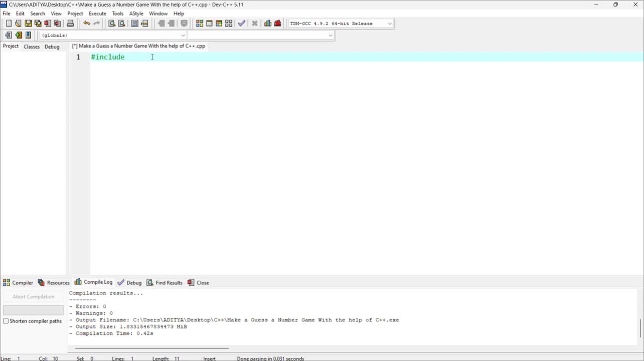This screenshot has height=361, width=644.
Task: Open the Profile Analysis chart icon
Action: pos(268,24)
